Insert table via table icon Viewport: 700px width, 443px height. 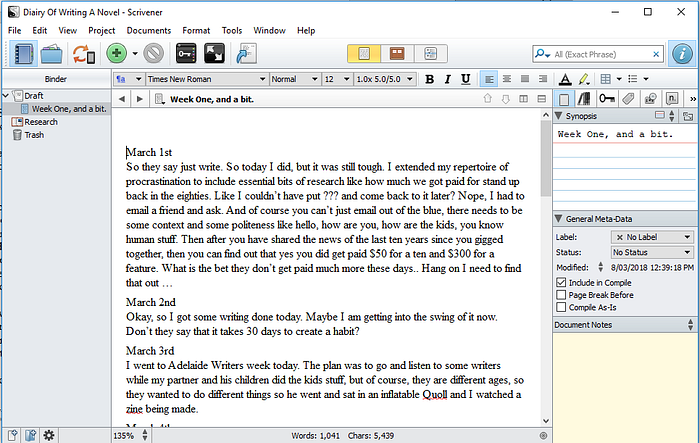point(605,79)
